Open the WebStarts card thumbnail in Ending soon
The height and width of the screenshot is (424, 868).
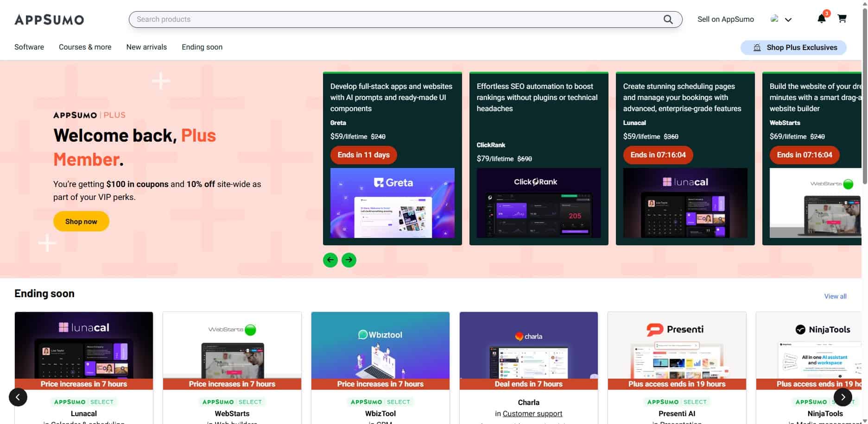point(232,345)
